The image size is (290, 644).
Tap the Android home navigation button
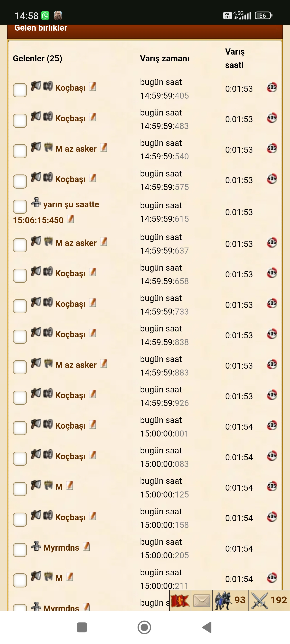click(144, 627)
